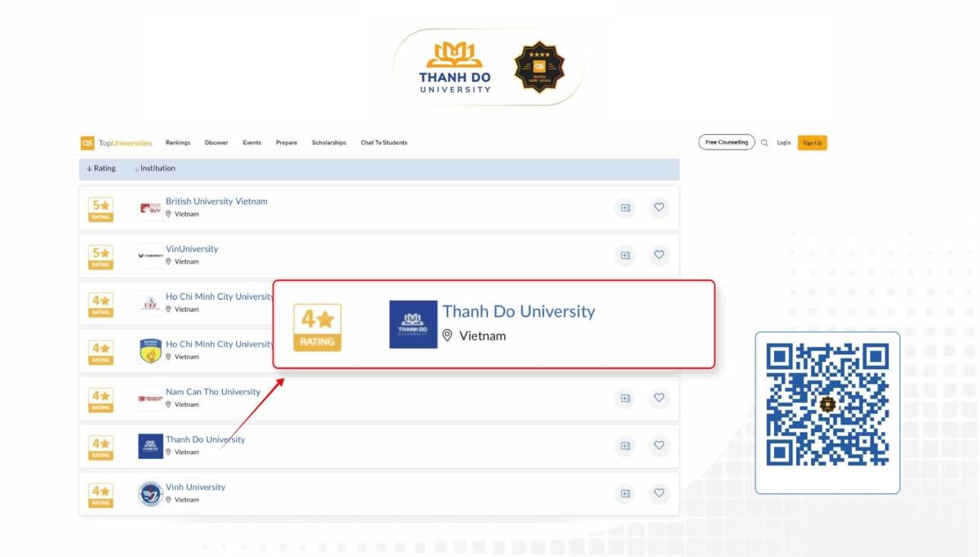Click compare icon for Nam Can Tho University

pos(625,398)
